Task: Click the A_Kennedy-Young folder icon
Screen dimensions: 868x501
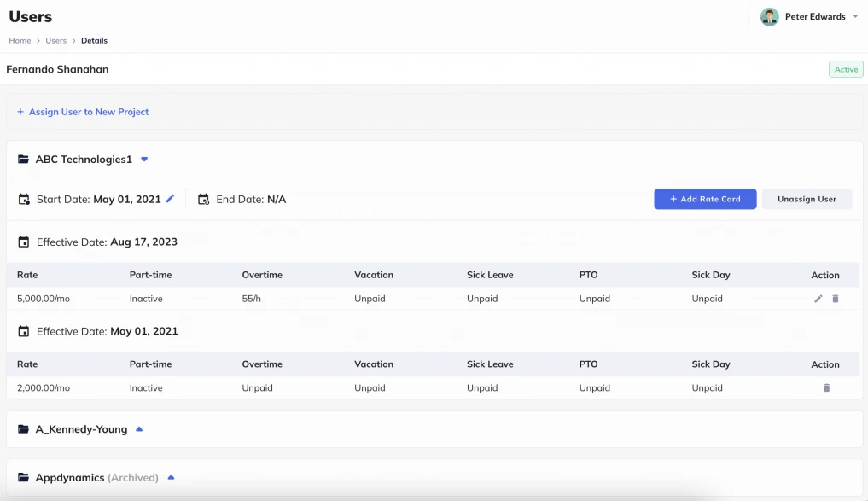Action: point(23,429)
